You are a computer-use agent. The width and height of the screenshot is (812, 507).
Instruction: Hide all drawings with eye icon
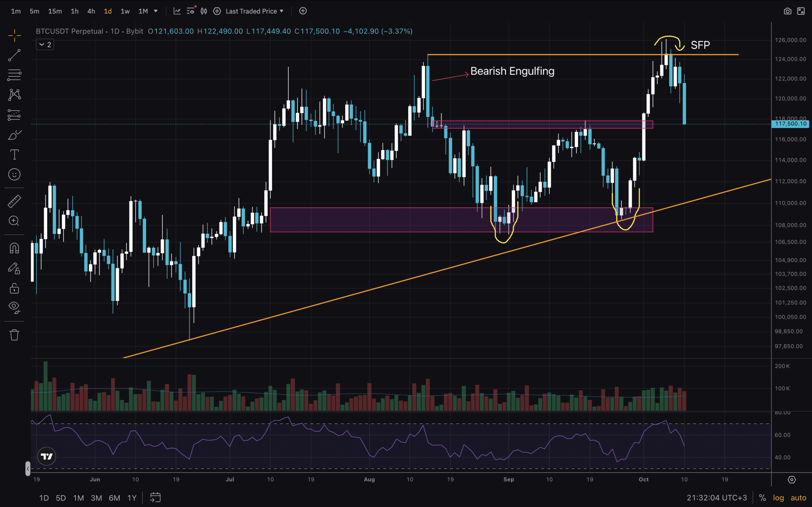[14, 307]
